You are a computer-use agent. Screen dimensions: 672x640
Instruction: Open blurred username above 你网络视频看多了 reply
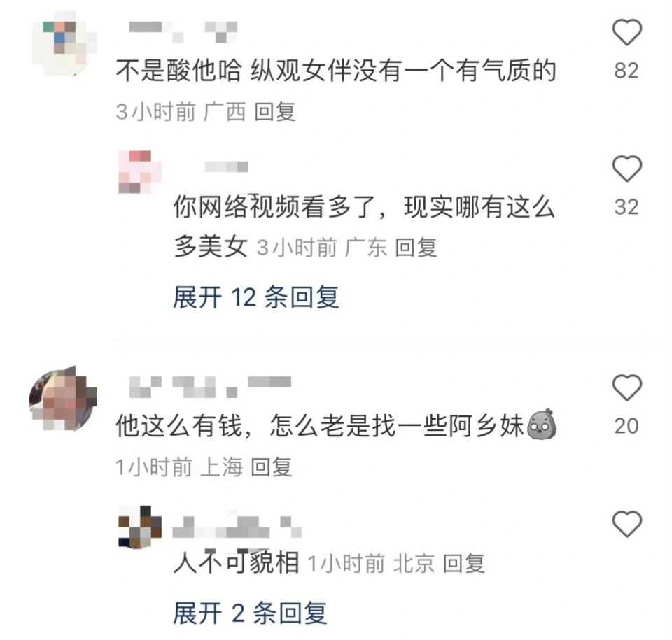[226, 166]
